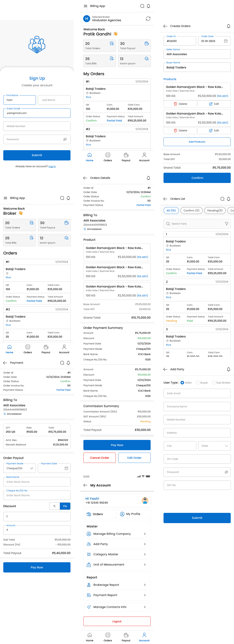Select the Confirm (5) filter tab
This screenshot has width=234, height=644.
(191, 210)
